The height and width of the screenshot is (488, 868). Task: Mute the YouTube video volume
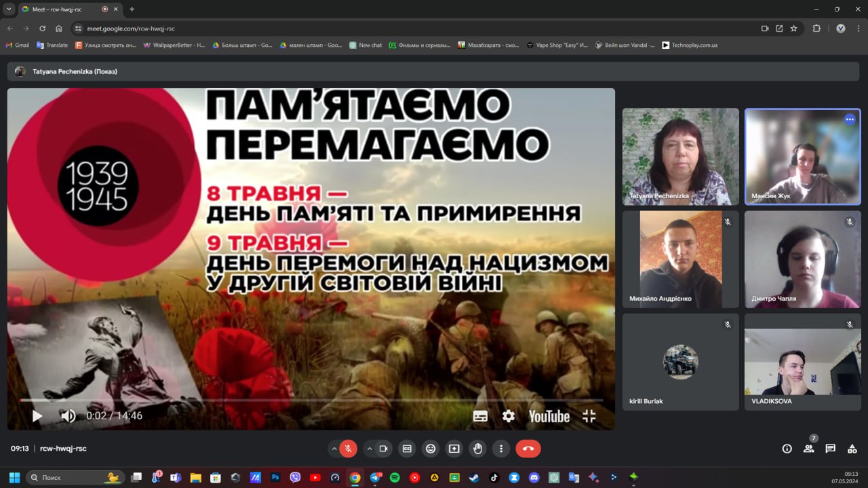point(68,416)
